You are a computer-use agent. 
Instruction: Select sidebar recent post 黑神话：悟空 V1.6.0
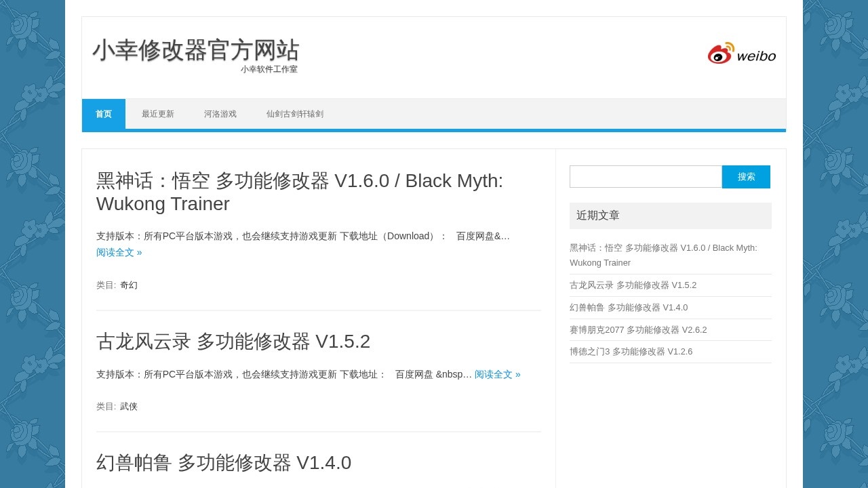(x=663, y=255)
